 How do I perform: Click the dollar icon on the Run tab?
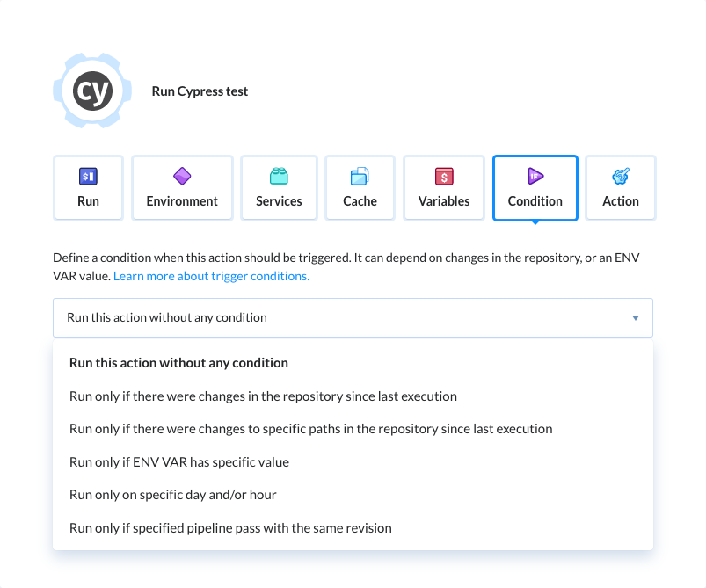tap(88, 177)
